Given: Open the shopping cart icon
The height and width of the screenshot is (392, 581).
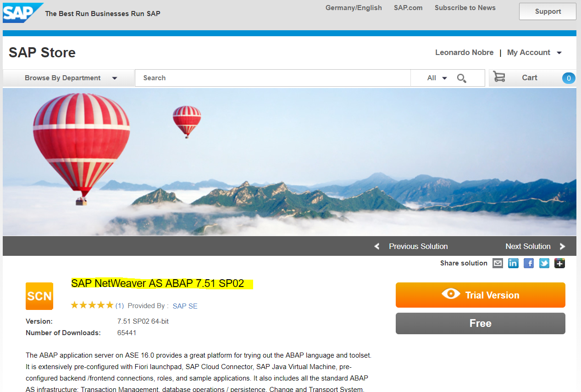Looking at the screenshot, I should click(x=499, y=77).
